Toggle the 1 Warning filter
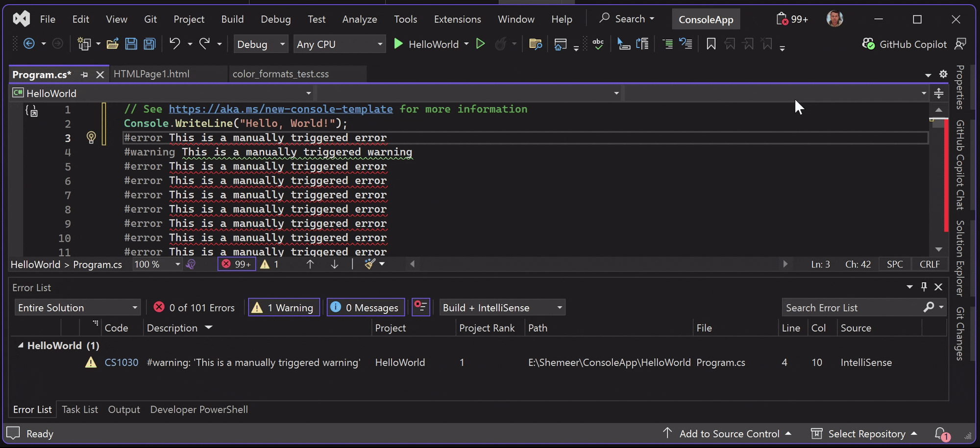This screenshot has width=980, height=448. (x=283, y=307)
